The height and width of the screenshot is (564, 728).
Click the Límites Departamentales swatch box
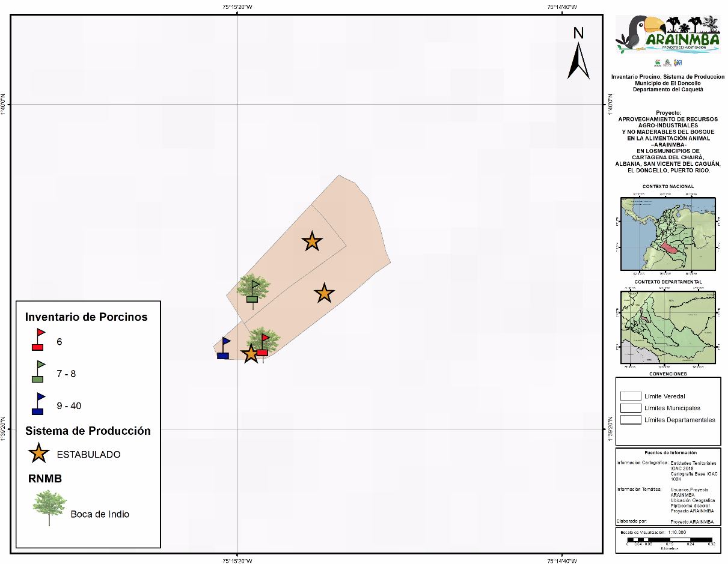tap(631, 420)
